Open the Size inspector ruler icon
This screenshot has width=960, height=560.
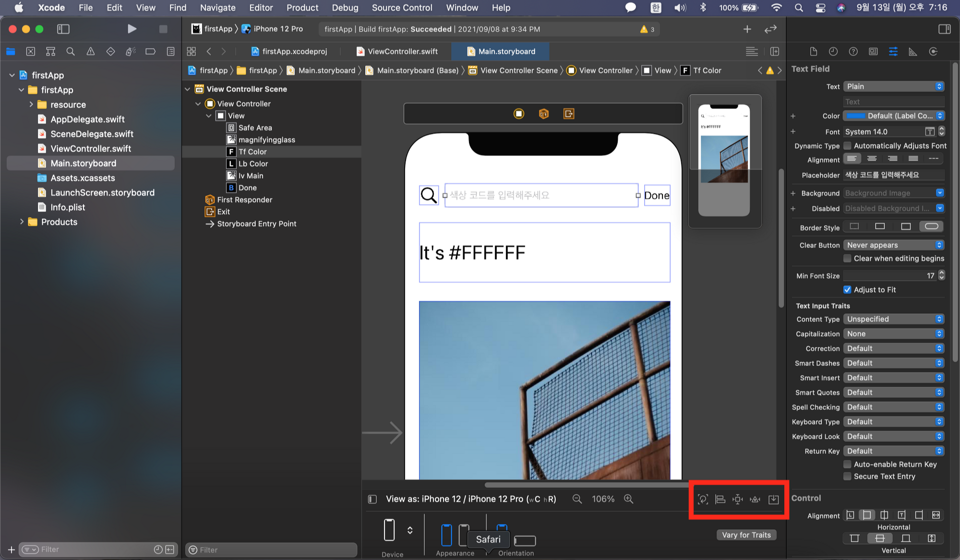click(x=913, y=51)
